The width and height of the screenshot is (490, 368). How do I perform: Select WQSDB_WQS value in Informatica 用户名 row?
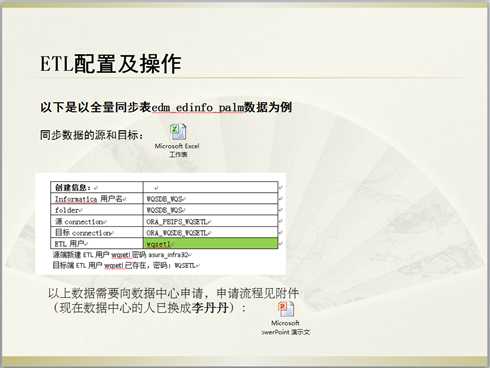tap(166, 199)
